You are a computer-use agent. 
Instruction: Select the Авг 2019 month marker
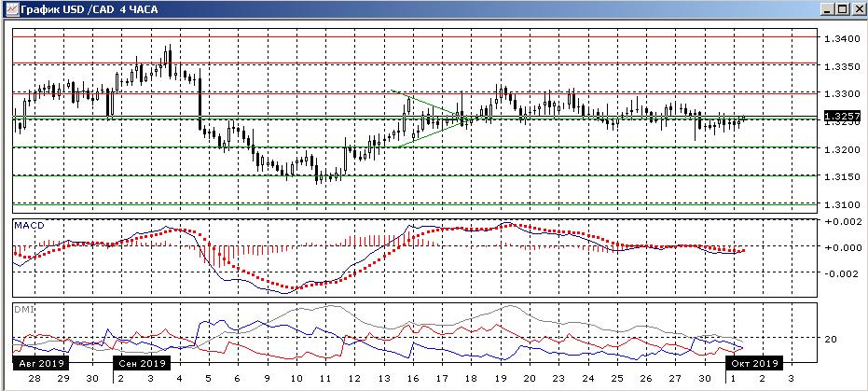[x=37, y=363]
